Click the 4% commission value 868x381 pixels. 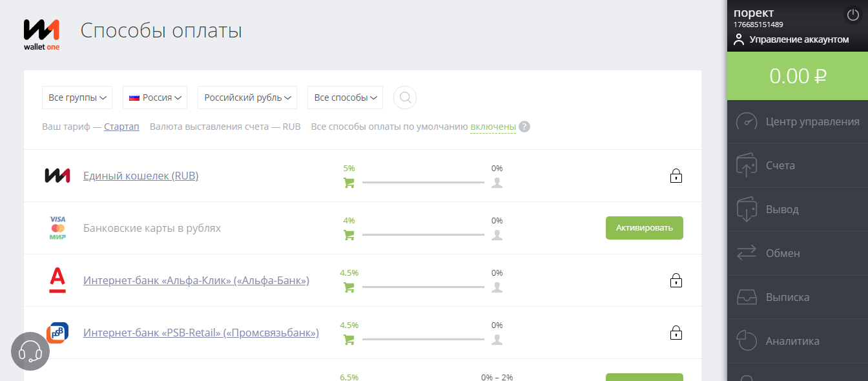(x=349, y=221)
